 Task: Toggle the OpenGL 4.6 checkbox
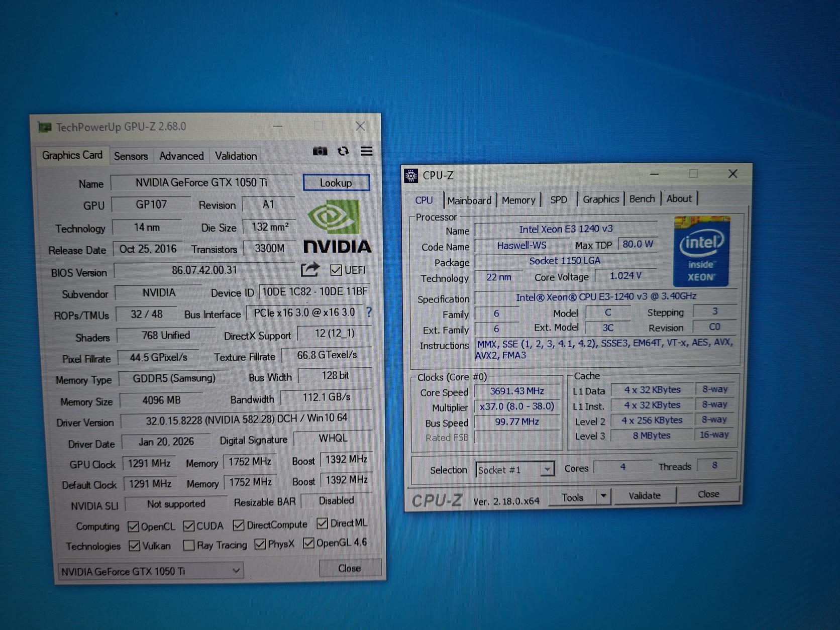[x=309, y=543]
